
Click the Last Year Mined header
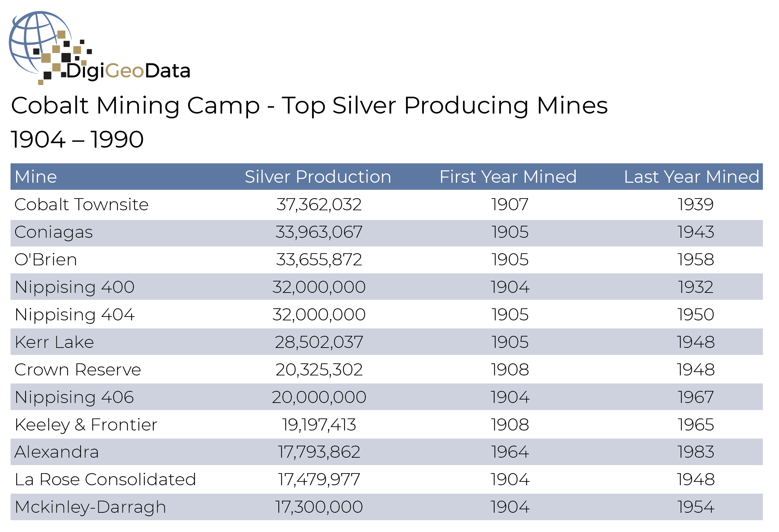(691, 177)
